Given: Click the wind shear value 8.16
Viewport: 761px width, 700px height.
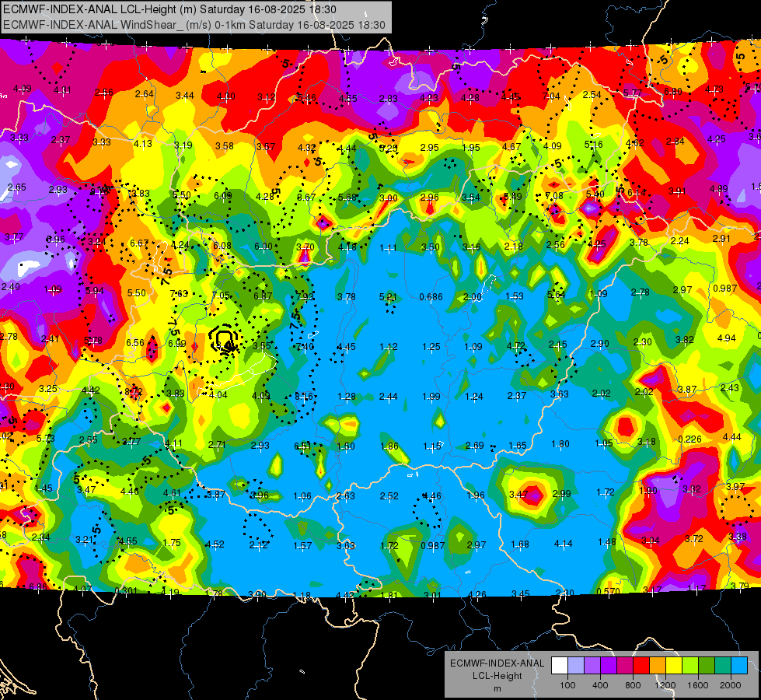Looking at the screenshot, I should (x=304, y=396).
